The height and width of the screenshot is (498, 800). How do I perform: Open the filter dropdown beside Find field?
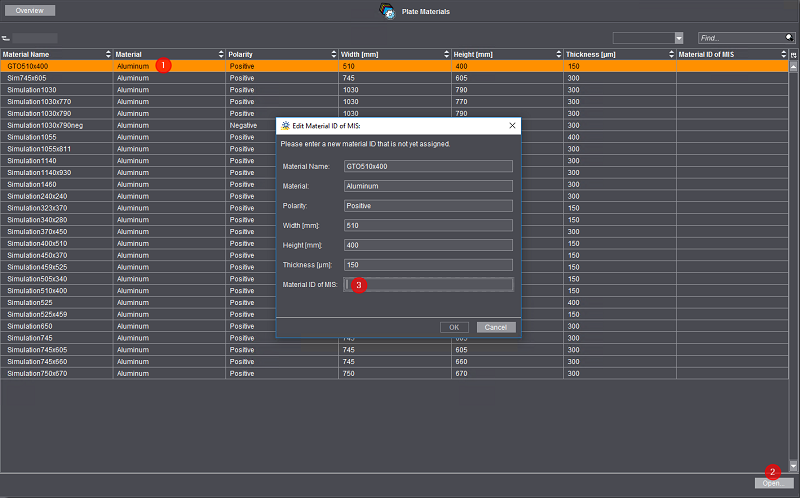pos(678,37)
